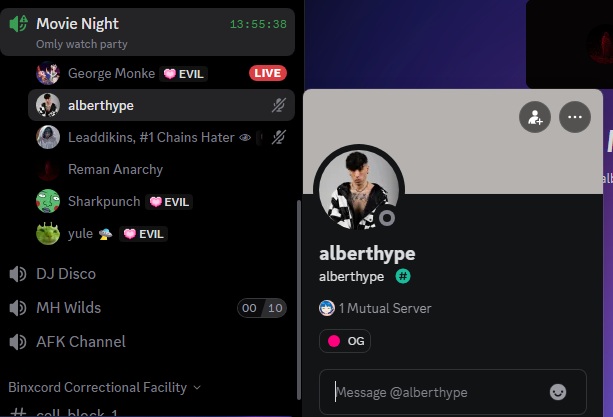Click the DJ Disco speaker icon

pos(18,274)
